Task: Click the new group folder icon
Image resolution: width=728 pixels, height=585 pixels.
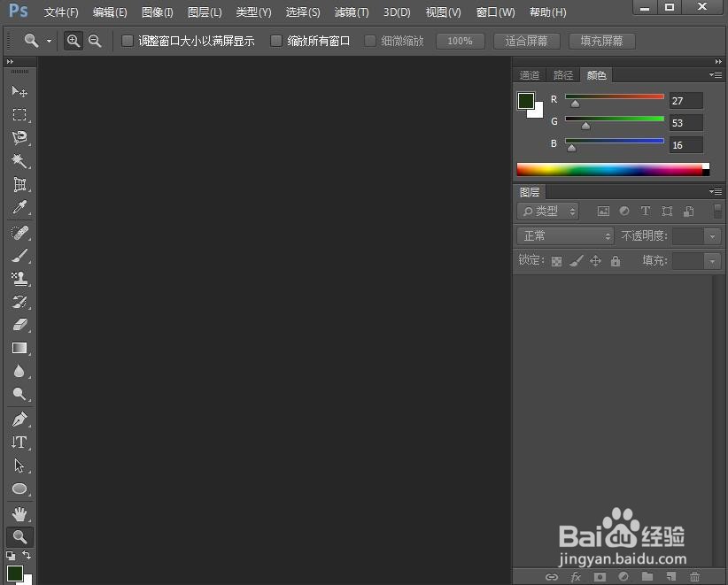Action: [647, 576]
